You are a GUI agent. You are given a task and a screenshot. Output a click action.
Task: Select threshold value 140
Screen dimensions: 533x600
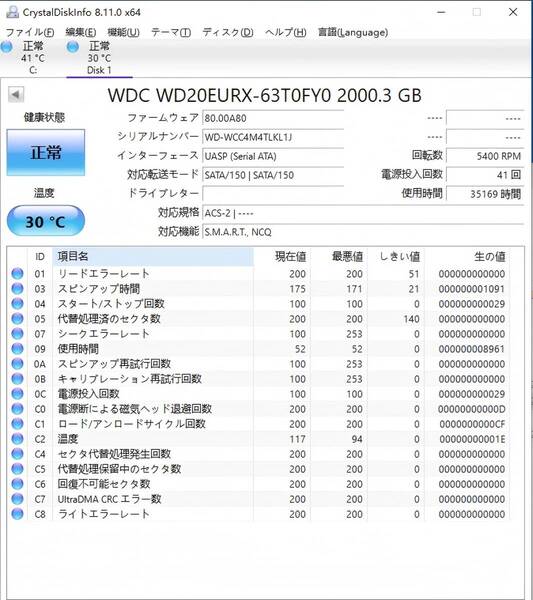click(411, 319)
